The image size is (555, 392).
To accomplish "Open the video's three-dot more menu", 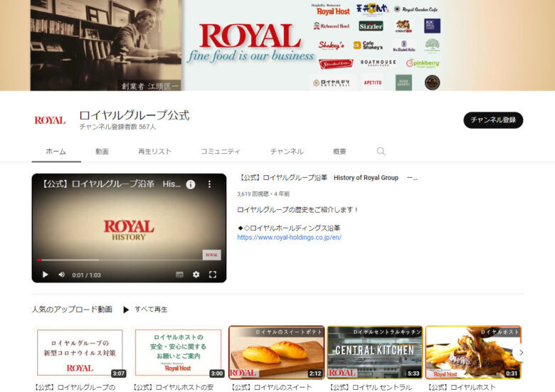I will (x=209, y=184).
